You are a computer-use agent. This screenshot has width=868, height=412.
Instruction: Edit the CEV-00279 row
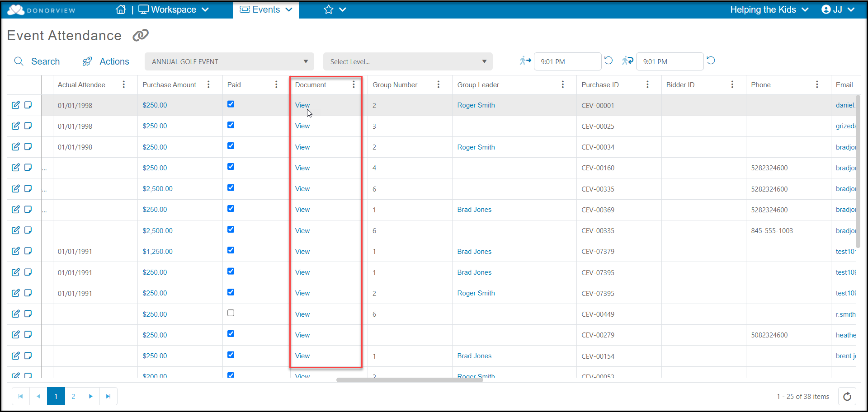pos(16,334)
